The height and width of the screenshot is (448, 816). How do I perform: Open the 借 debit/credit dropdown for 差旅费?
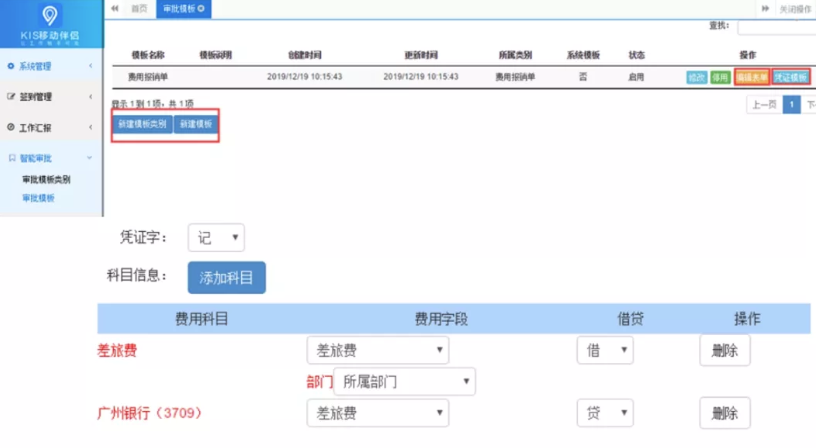click(605, 350)
